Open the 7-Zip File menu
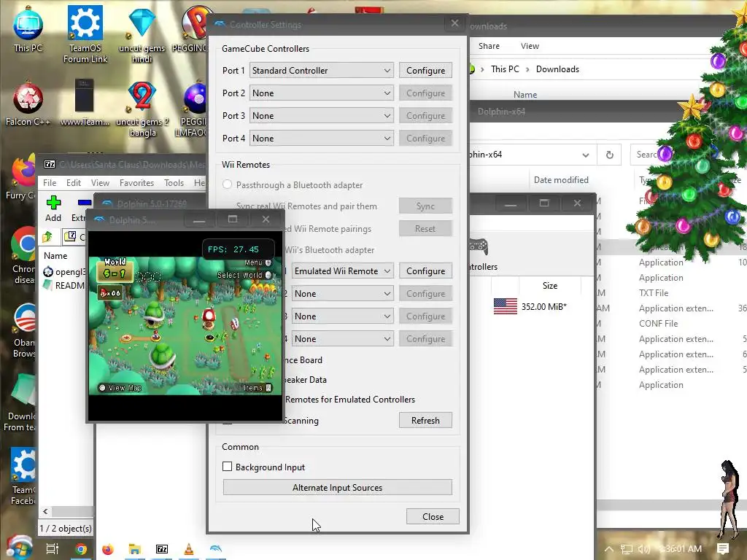 click(50, 183)
